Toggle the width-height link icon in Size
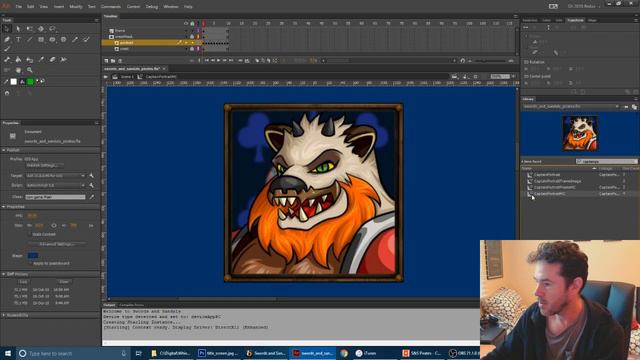The image size is (640, 360). coord(54,225)
